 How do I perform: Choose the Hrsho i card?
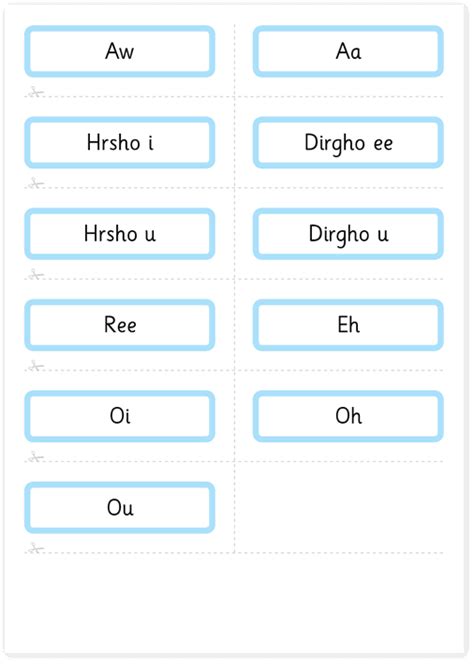(x=120, y=143)
